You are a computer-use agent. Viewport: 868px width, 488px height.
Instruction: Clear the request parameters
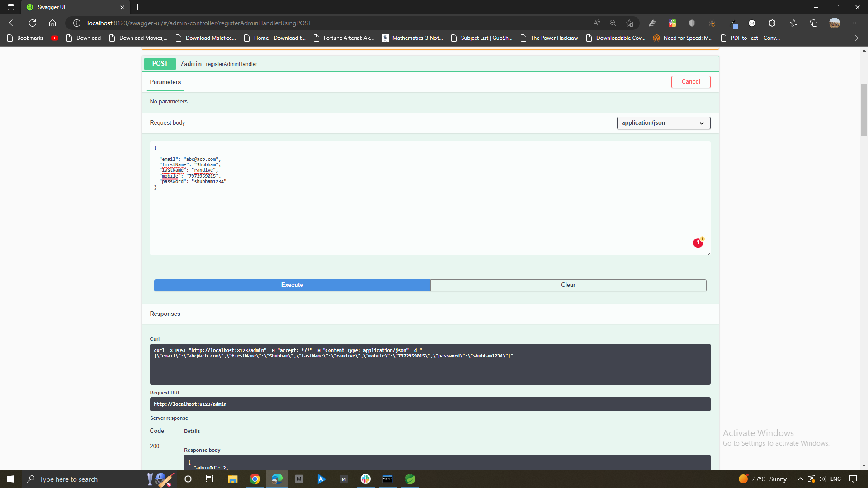click(568, 285)
